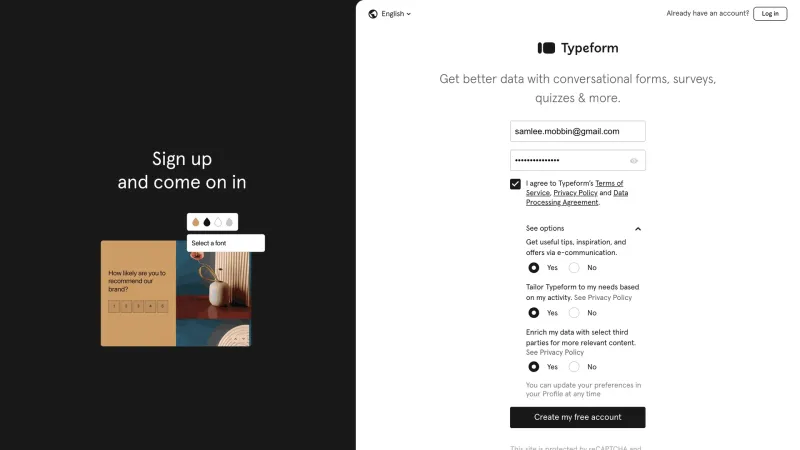Select No for useful tips e-communication

pyautogui.click(x=574, y=267)
